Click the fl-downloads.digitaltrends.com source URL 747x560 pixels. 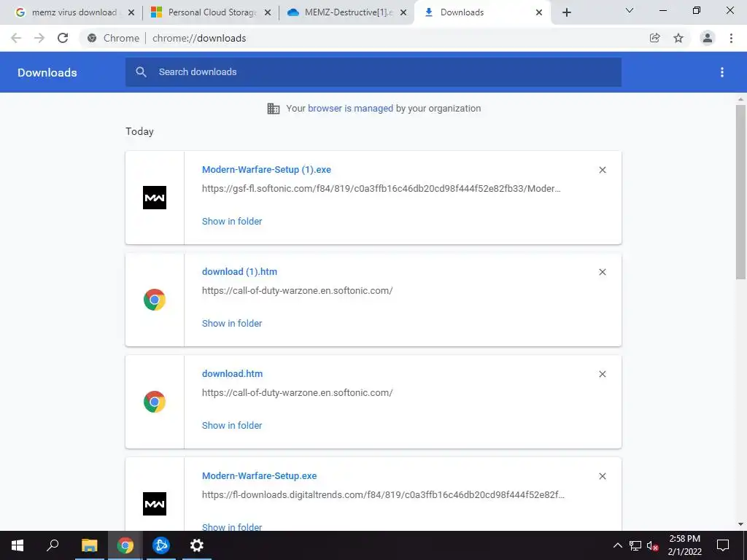pyautogui.click(x=383, y=495)
